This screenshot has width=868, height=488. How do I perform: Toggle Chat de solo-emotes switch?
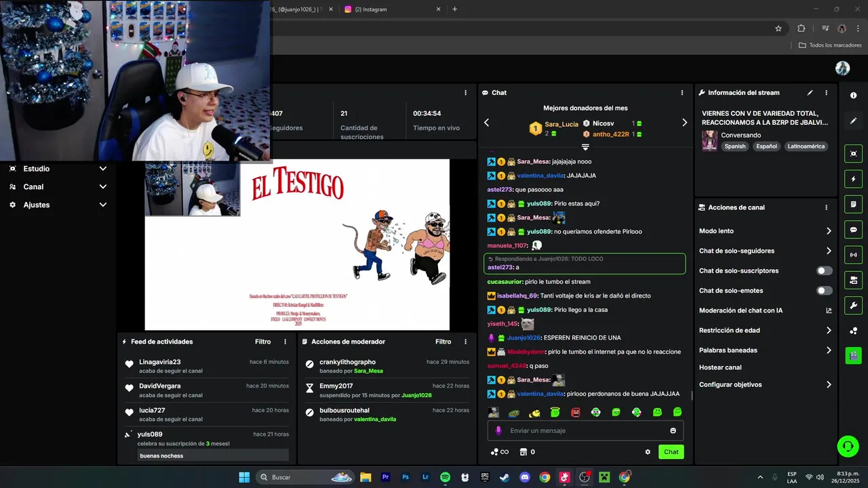pyautogui.click(x=824, y=291)
